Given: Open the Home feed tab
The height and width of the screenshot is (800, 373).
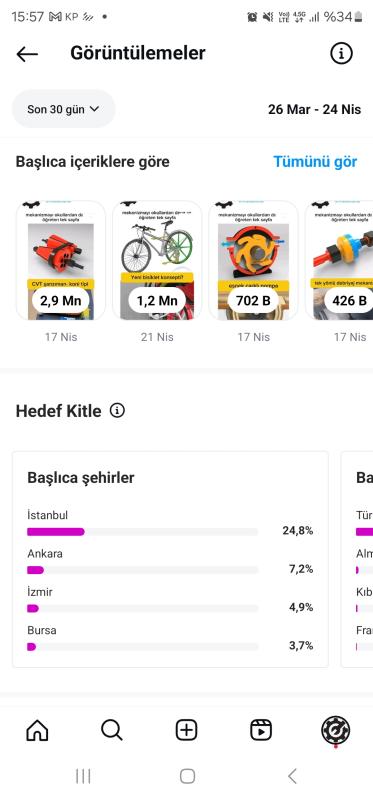Looking at the screenshot, I should coord(37,730).
